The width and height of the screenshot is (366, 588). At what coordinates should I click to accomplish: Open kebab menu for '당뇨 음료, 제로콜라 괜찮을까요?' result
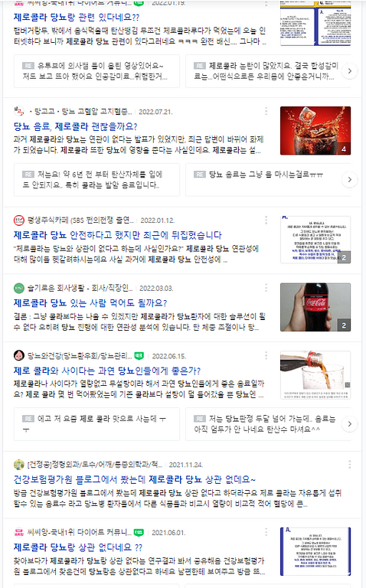point(266,111)
